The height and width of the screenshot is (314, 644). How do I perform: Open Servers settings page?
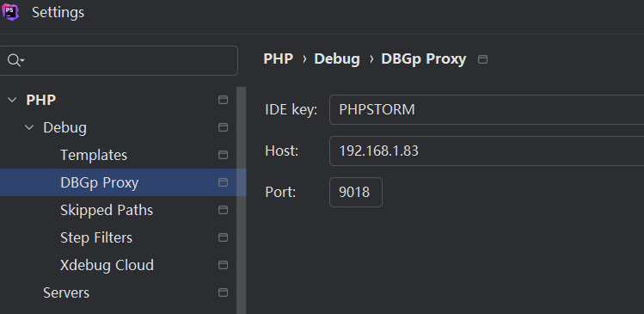tap(66, 292)
